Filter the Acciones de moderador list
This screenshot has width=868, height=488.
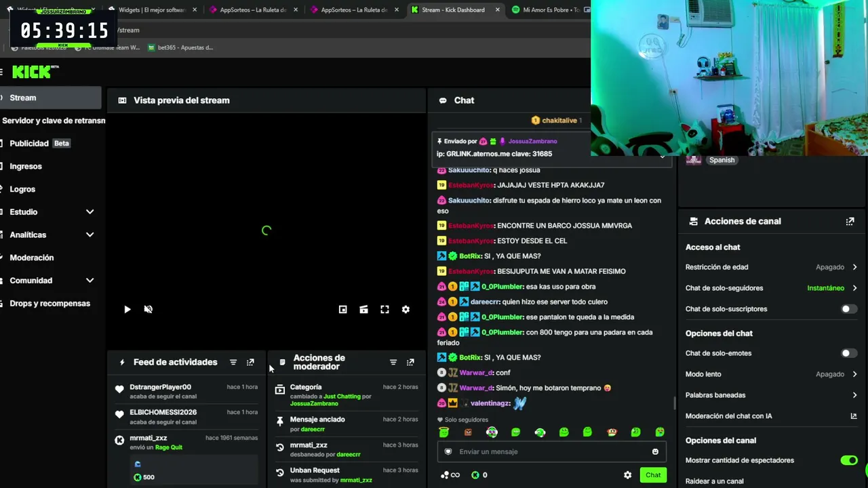(393, 363)
